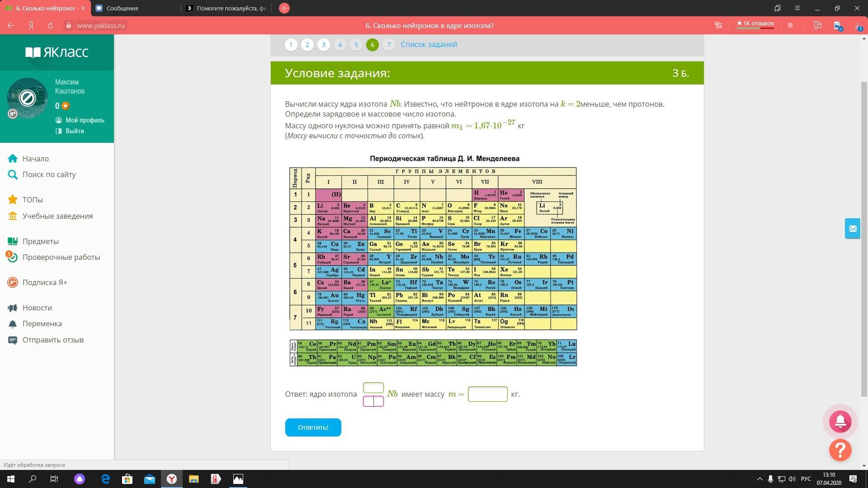
Task: Click the red notification bell icon
Action: tap(840, 422)
